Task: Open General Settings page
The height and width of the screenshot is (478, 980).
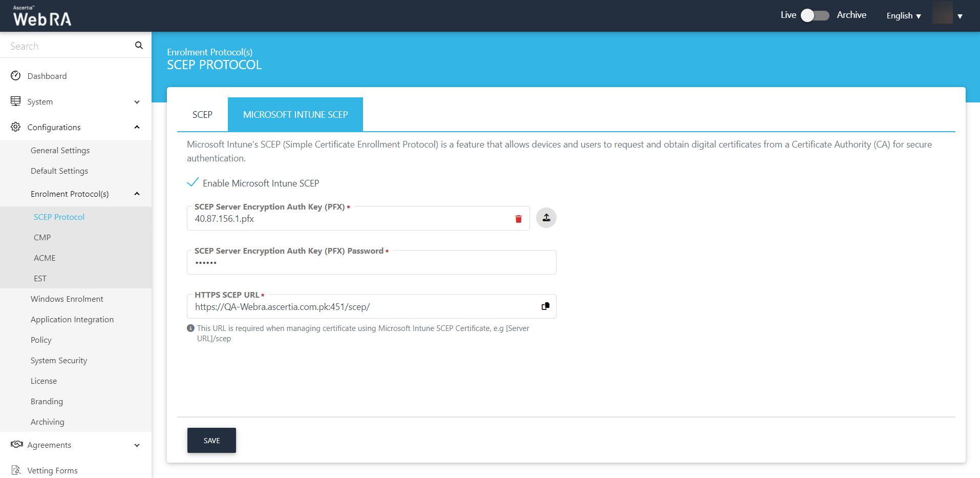Action: click(x=60, y=150)
